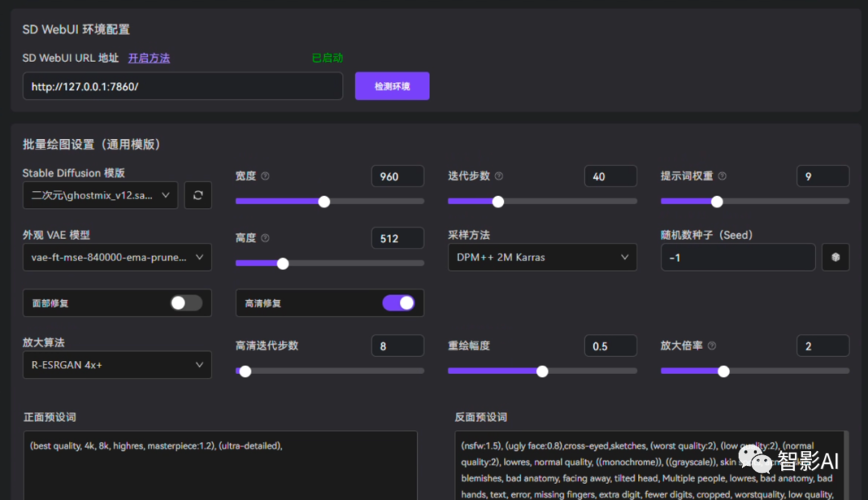Show help icon next to 宽度
The width and height of the screenshot is (868, 500).
tap(265, 176)
